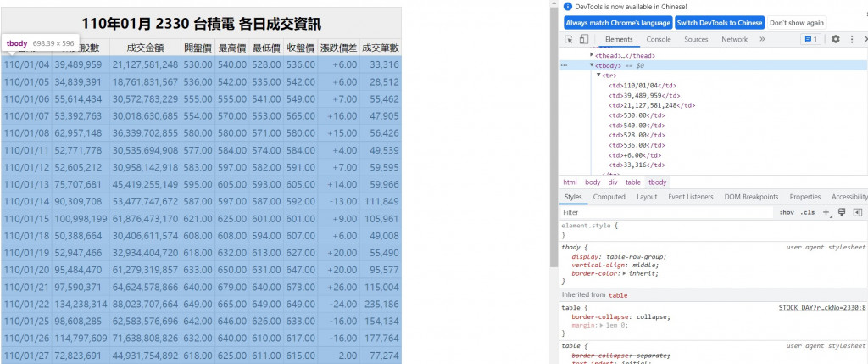Switch to the Console tab
868x364 pixels.
point(659,39)
